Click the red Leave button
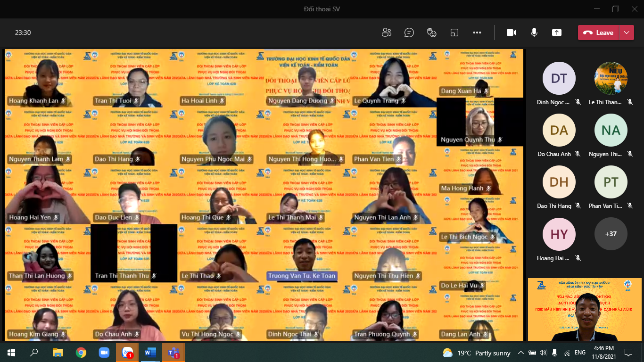 [599, 33]
